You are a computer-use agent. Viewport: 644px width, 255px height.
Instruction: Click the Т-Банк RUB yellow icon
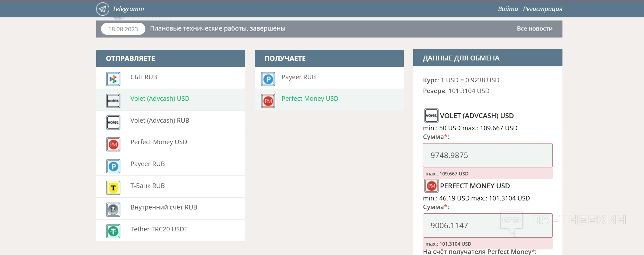pyautogui.click(x=113, y=188)
